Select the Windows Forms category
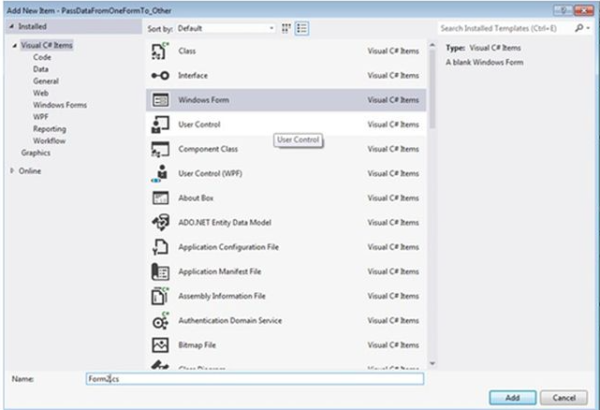The height and width of the screenshot is (410, 600). coord(58,105)
